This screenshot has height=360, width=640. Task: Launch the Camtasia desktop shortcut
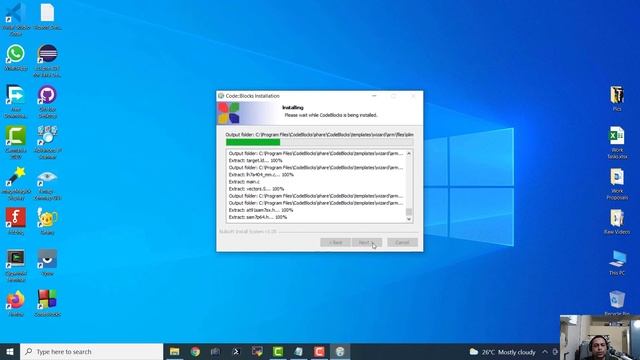click(16, 142)
